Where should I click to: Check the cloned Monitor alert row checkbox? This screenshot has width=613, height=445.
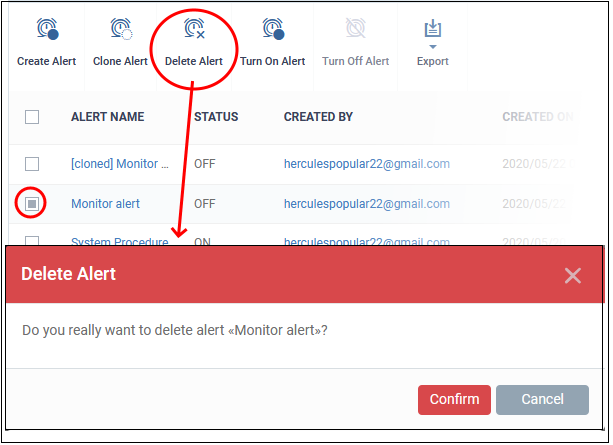click(32, 164)
